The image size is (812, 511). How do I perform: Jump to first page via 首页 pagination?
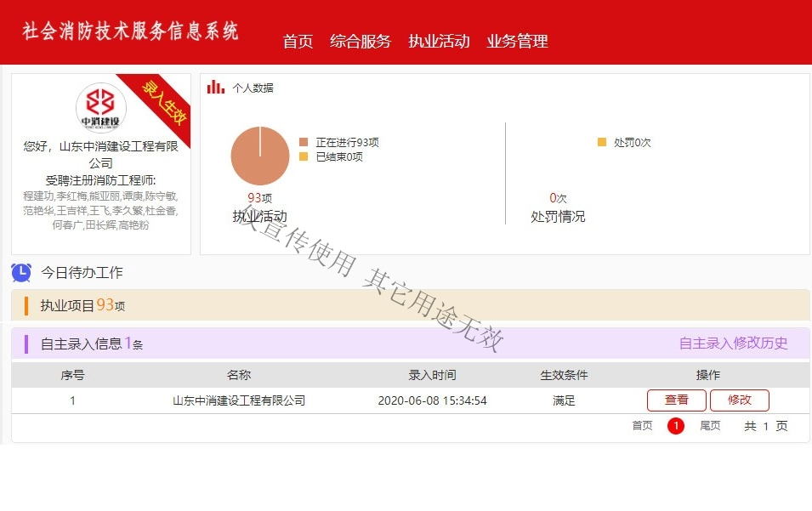coord(642,426)
